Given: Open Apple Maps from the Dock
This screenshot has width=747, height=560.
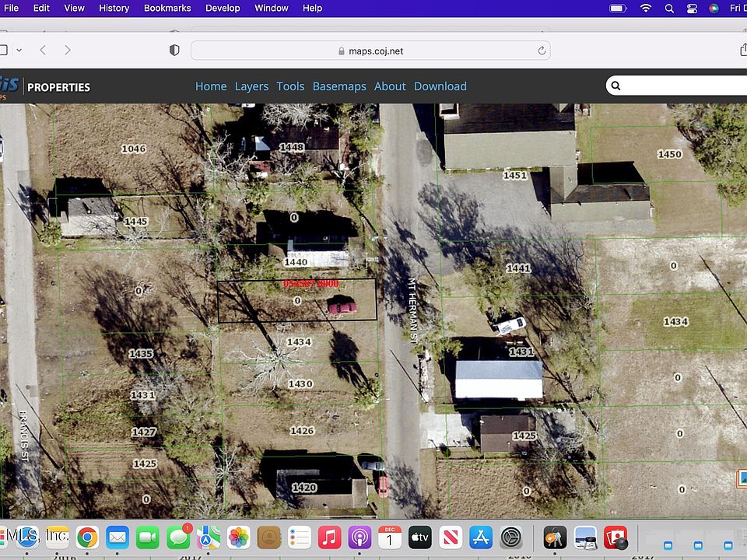Looking at the screenshot, I should tap(209, 538).
